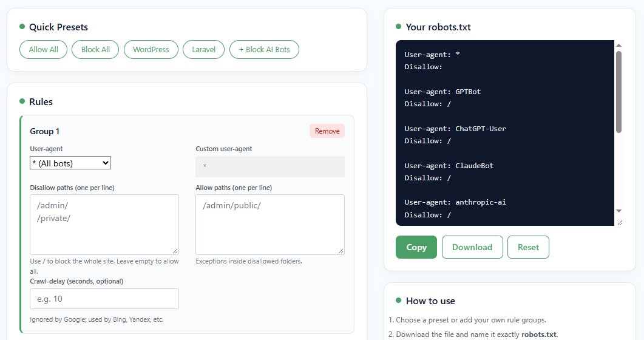644x340 pixels.
Task: Click the 'User-agent: anthropic-ai' line
Action: (455, 202)
